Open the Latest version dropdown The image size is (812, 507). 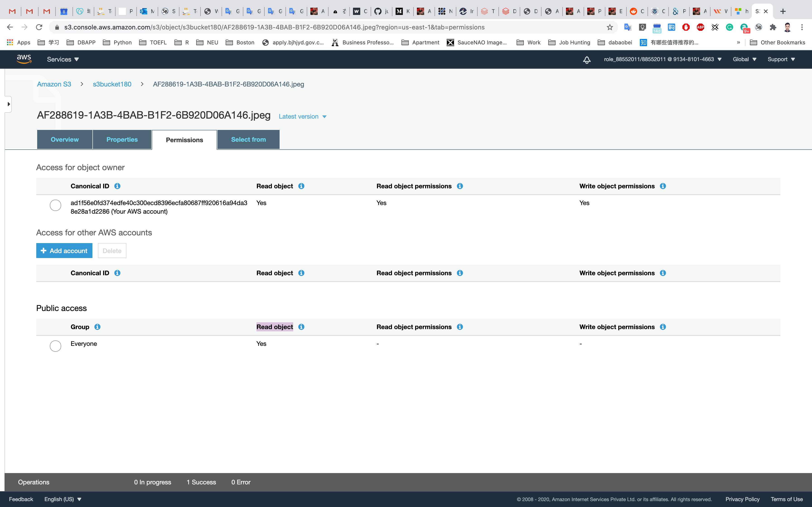(302, 116)
